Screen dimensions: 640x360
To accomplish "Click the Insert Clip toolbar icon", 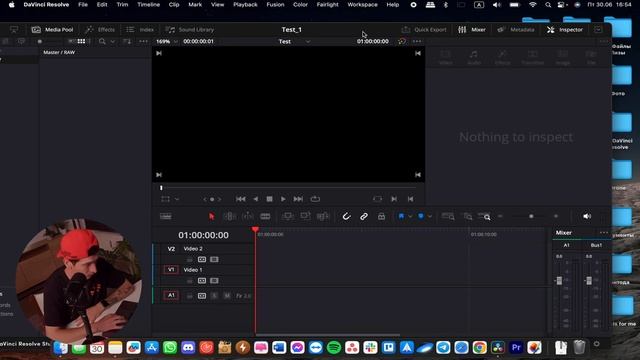I will tap(287, 216).
